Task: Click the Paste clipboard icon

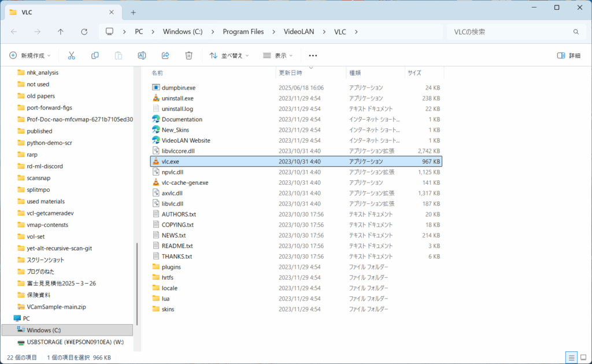Action: pyautogui.click(x=118, y=55)
